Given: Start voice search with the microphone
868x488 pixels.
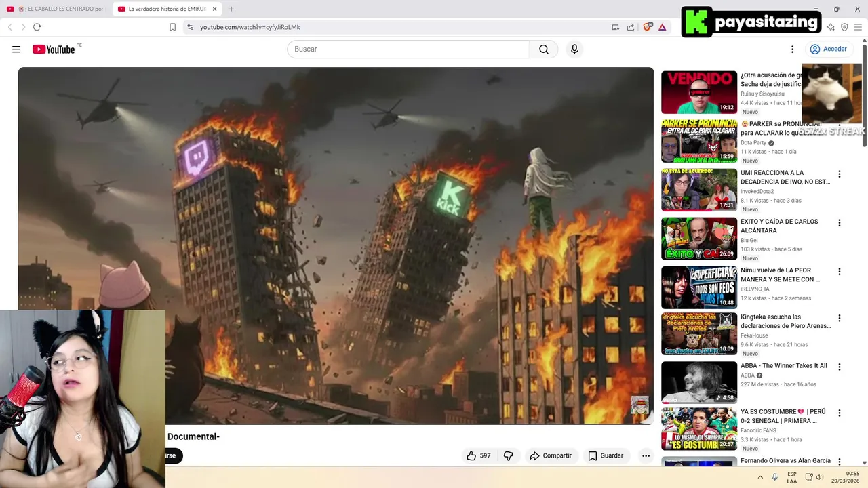Looking at the screenshot, I should (574, 49).
